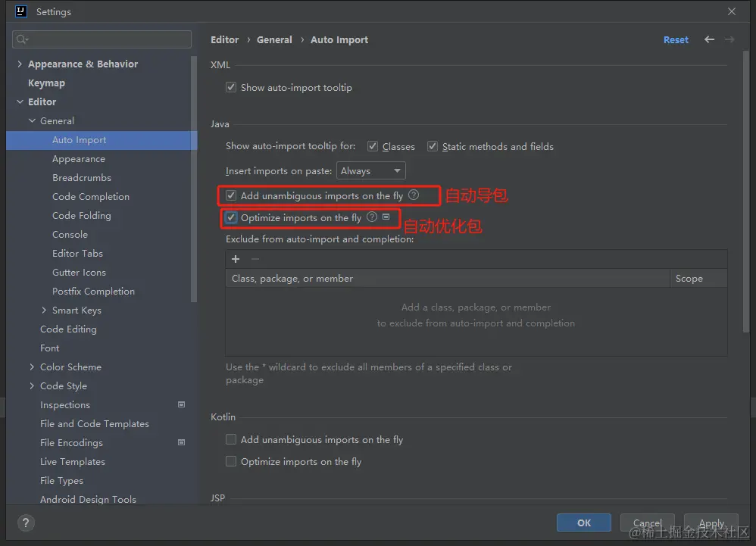Enable Kotlin Add unambiguous imports on the fly
Viewport: 756px width, 546px height.
click(231, 439)
